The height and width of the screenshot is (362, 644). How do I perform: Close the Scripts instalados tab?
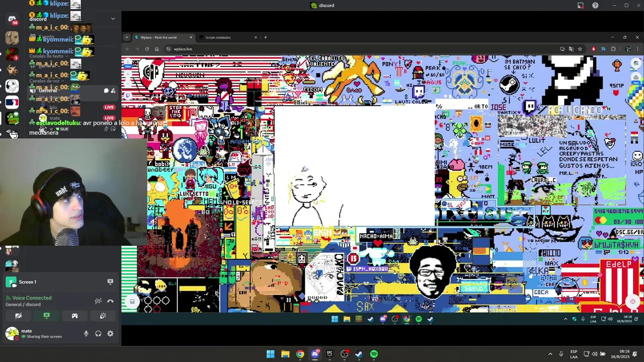coord(256,37)
